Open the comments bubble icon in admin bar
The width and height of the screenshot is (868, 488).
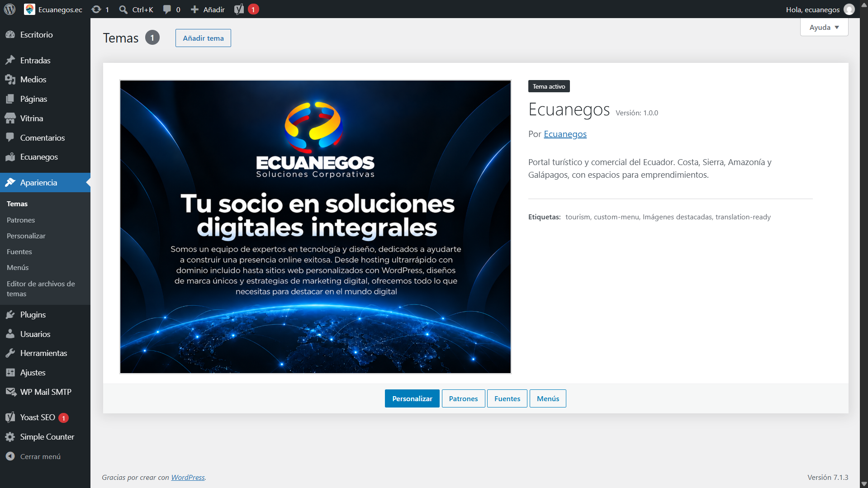coord(167,9)
